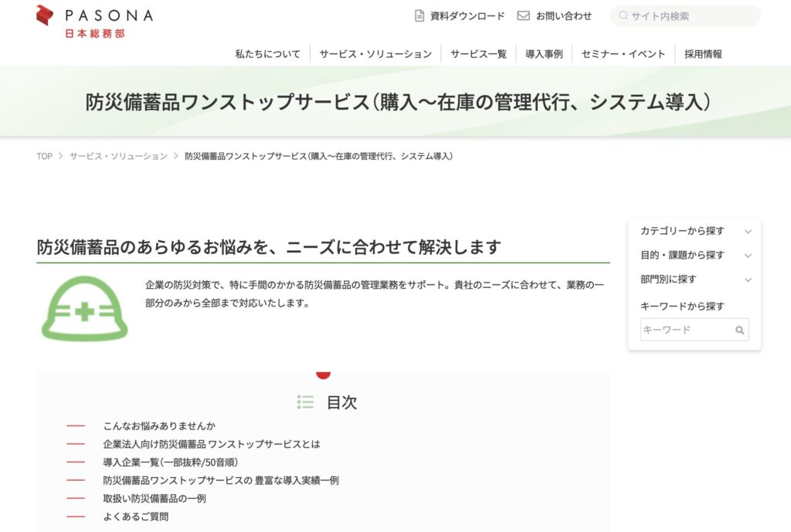The image size is (791, 532).
Task: Open サービス・ソリューション nav menu
Action: pyautogui.click(x=375, y=54)
